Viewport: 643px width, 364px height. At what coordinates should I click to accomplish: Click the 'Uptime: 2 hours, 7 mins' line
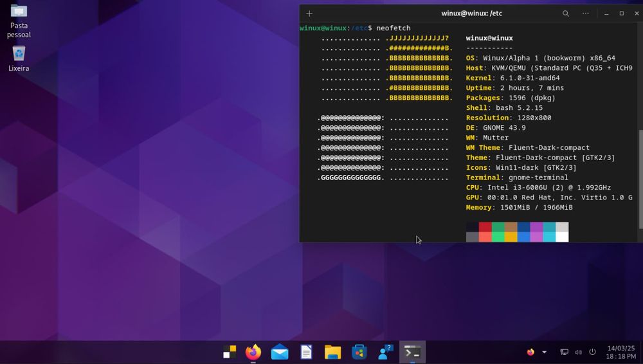coord(514,88)
